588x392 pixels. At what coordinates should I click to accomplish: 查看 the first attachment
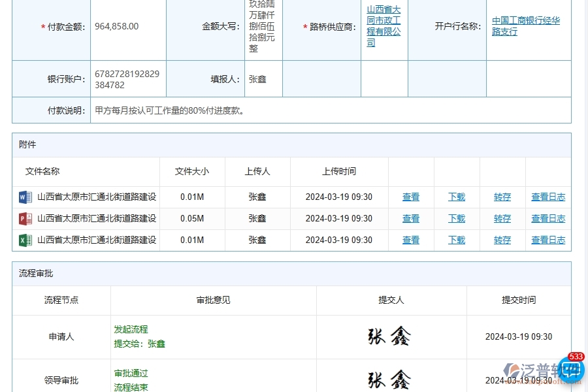pyautogui.click(x=411, y=197)
